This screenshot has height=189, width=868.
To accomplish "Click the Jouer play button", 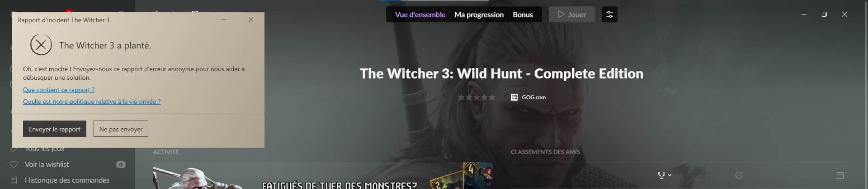I will (571, 15).
